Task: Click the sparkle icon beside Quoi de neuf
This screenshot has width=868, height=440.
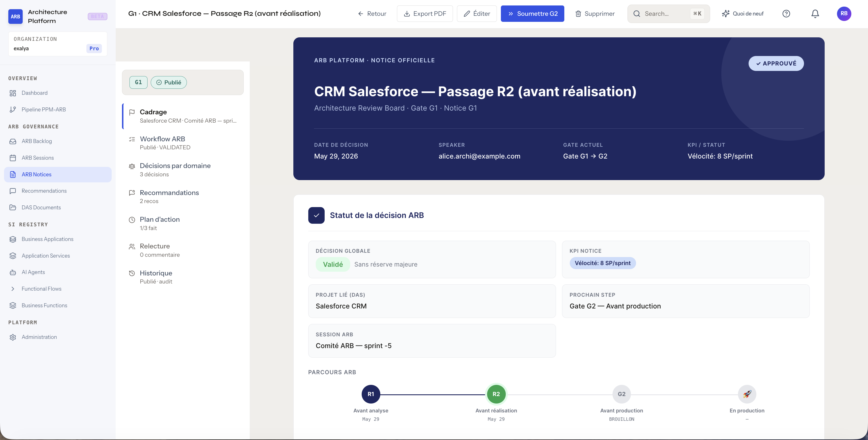Action: tap(726, 13)
